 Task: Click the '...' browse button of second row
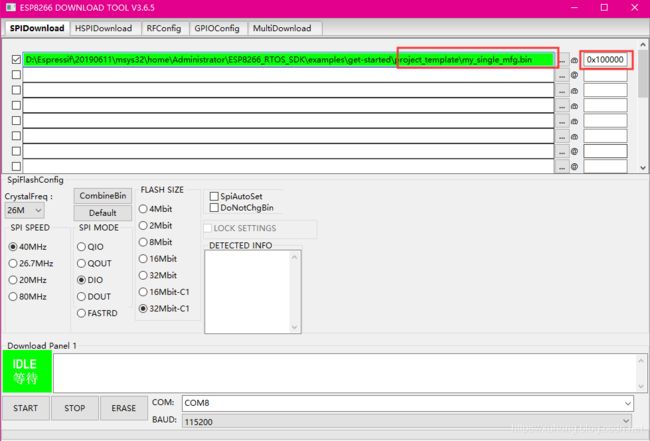tap(562, 76)
